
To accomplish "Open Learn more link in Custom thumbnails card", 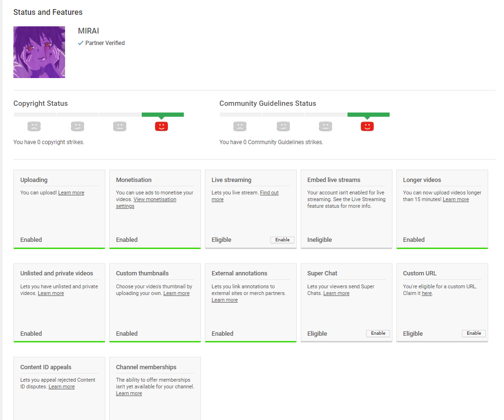I will pos(177,293).
